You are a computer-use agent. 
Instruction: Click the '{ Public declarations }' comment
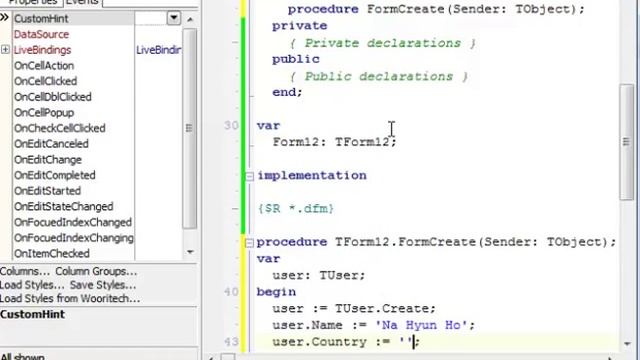[378, 77]
